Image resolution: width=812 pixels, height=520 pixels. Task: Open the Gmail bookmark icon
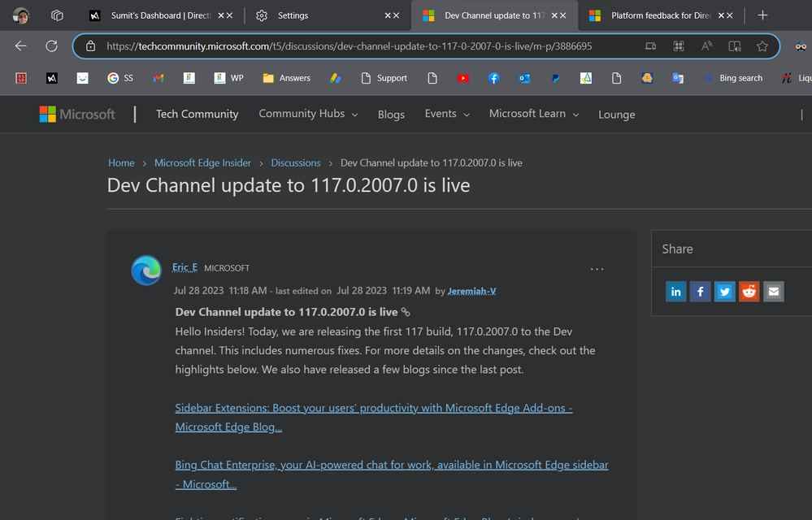click(158, 78)
